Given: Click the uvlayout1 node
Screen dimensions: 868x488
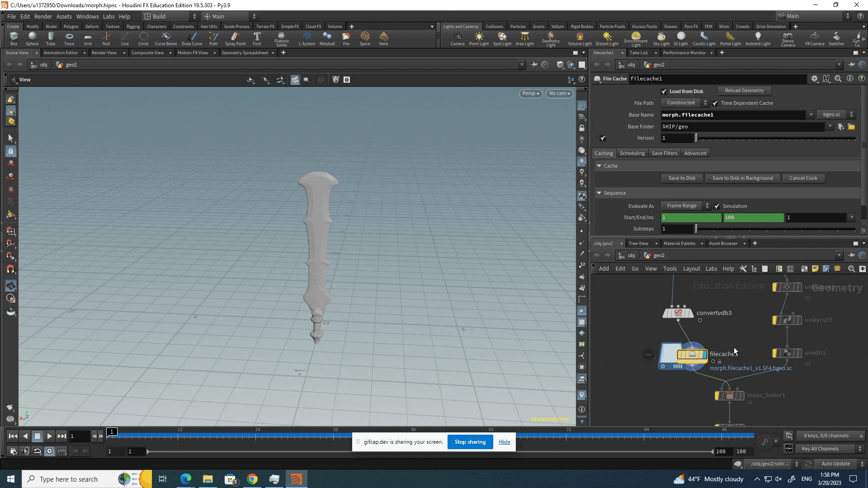Looking at the screenshot, I should point(787,320).
